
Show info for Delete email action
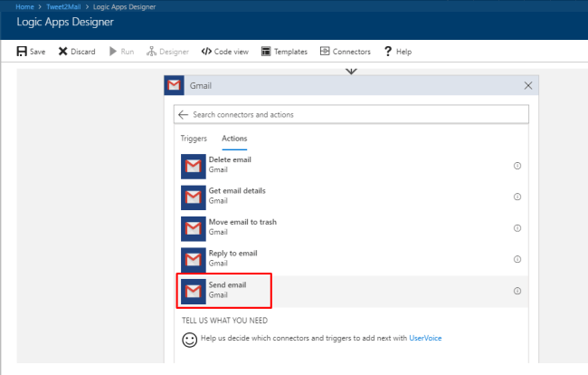(x=517, y=166)
